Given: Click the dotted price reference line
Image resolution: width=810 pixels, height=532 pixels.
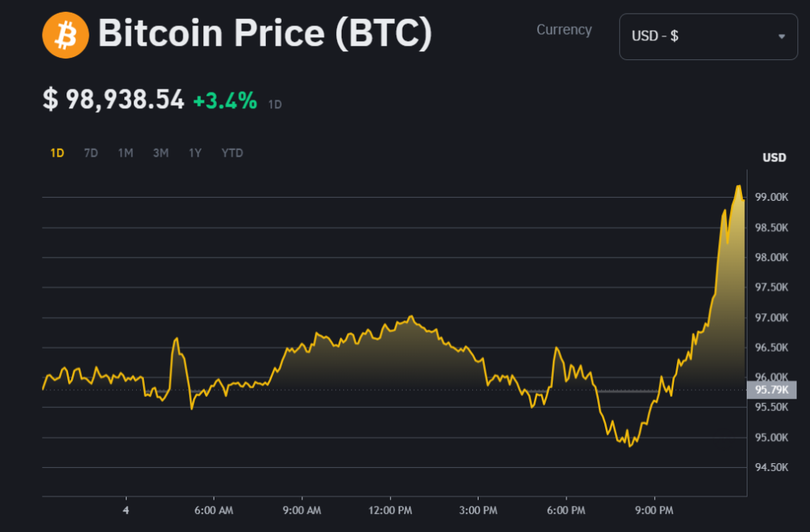Looking at the screenshot, I should click(x=396, y=390).
